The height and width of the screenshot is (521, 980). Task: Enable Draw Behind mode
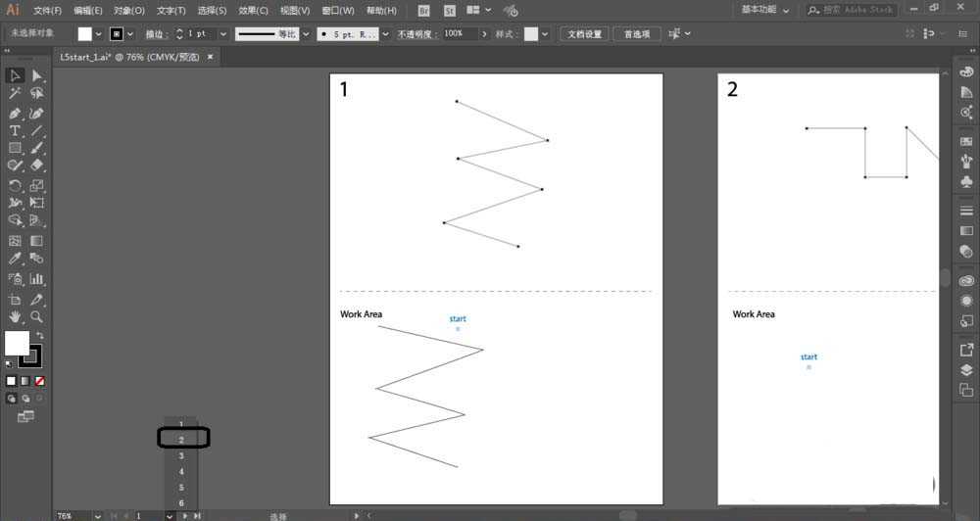coord(25,398)
